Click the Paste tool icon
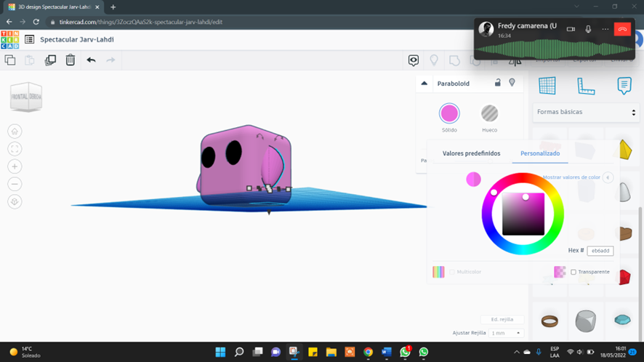This screenshot has width=644, height=362. coord(30,60)
